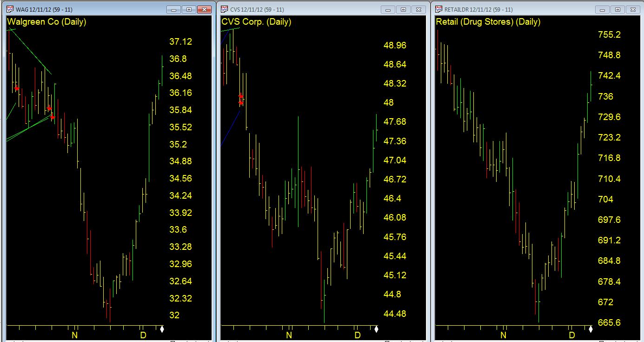Maximize the CVS chart window
Viewport: 644px width, 342px height.
point(403,9)
